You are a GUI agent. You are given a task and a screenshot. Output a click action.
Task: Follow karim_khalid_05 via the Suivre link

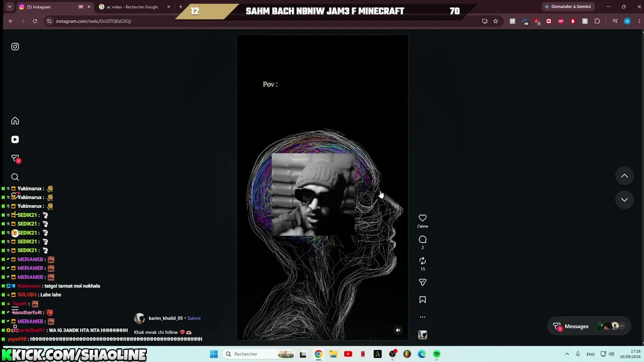(194, 318)
